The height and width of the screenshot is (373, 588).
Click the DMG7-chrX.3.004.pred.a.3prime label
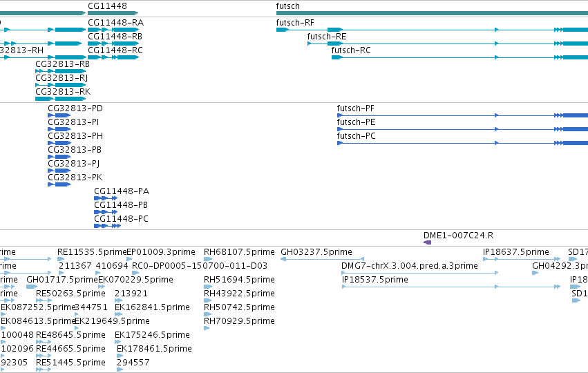point(410,266)
